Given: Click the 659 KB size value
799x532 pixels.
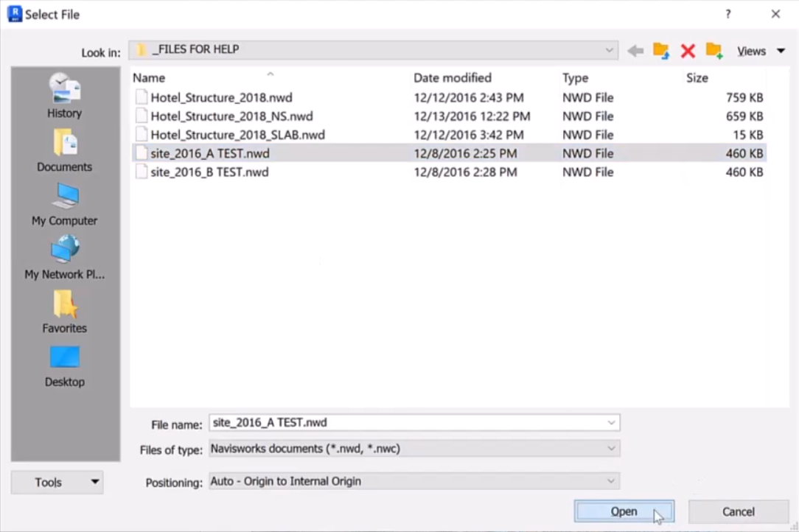Looking at the screenshot, I should 744,116.
